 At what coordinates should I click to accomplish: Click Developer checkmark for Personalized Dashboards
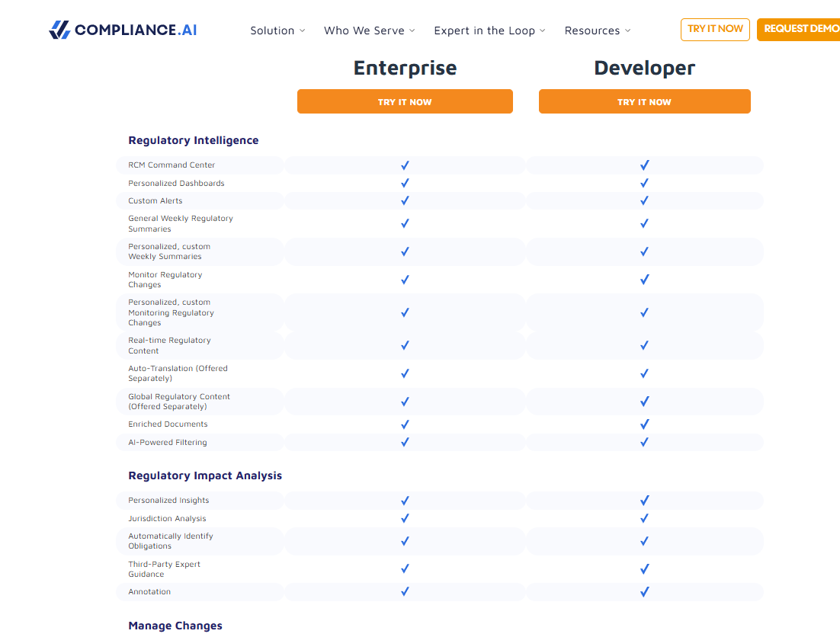(644, 183)
